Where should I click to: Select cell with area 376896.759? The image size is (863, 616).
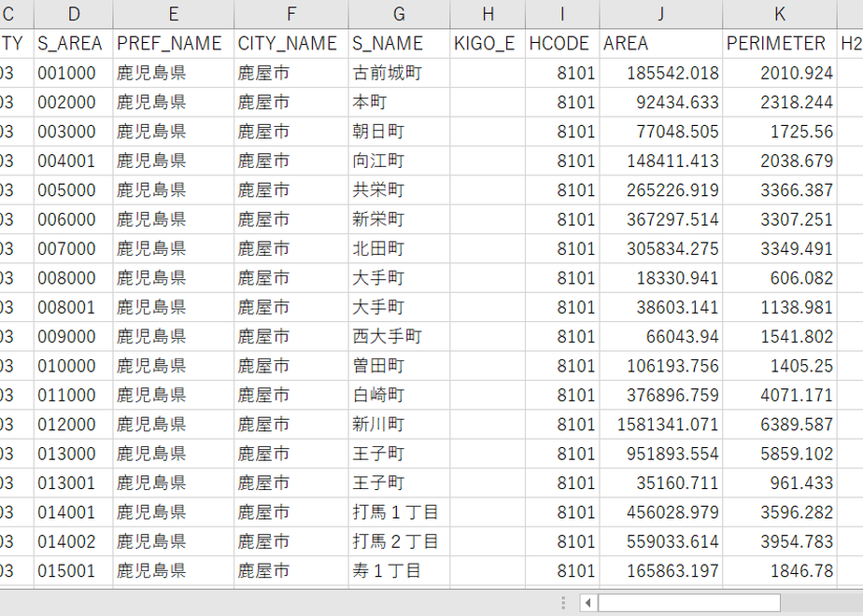click(x=661, y=395)
